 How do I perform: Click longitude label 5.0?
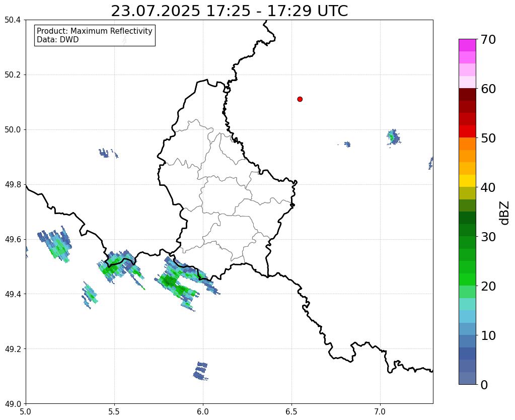pyautogui.click(x=26, y=411)
